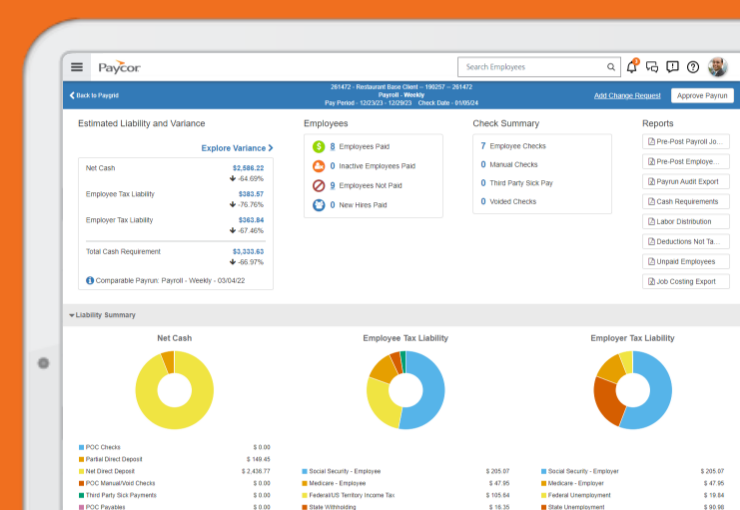Open the Total Cash Requirement amount $3,333.63
This screenshot has height=510, width=740.
tap(248, 251)
